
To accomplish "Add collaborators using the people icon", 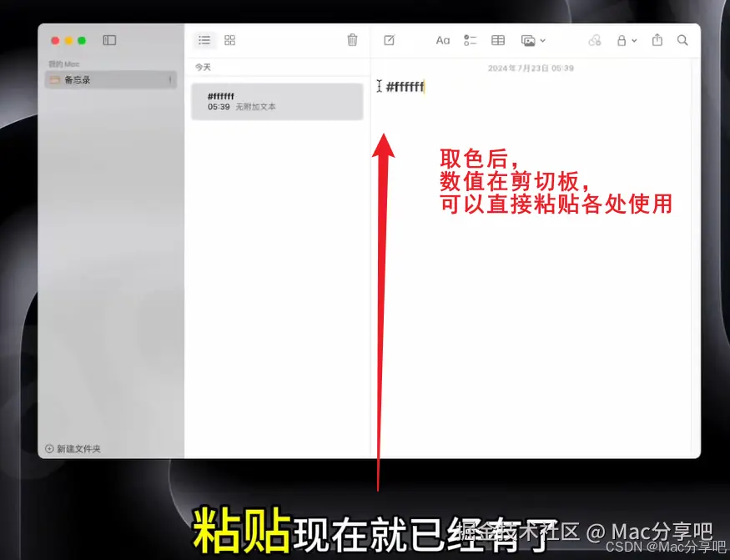I will [595, 39].
